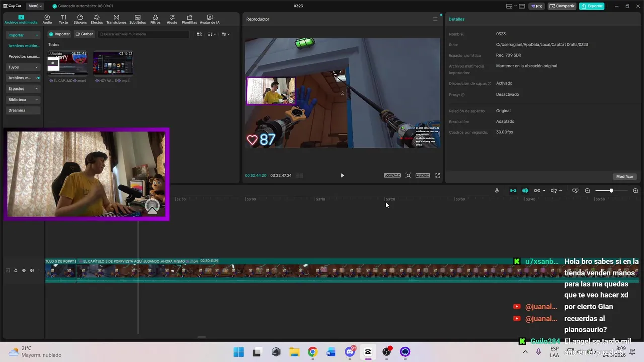Open the Transiciones tab
644x362 pixels.
tap(116, 19)
